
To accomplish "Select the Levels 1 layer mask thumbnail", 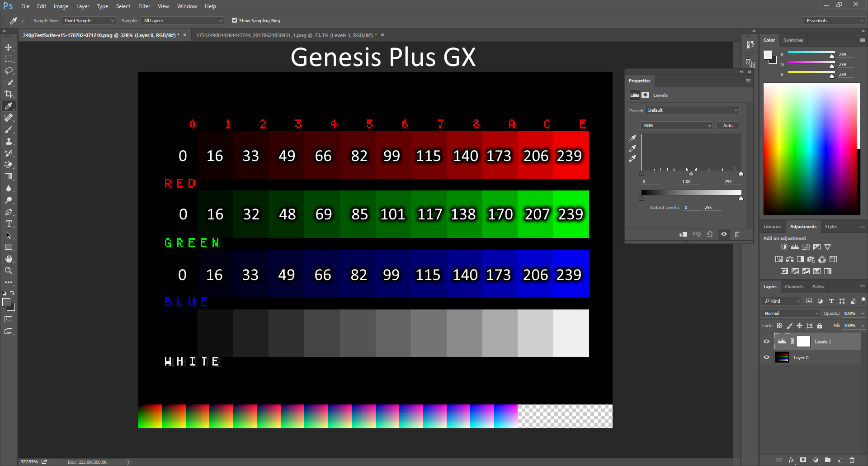I will pyautogui.click(x=803, y=342).
